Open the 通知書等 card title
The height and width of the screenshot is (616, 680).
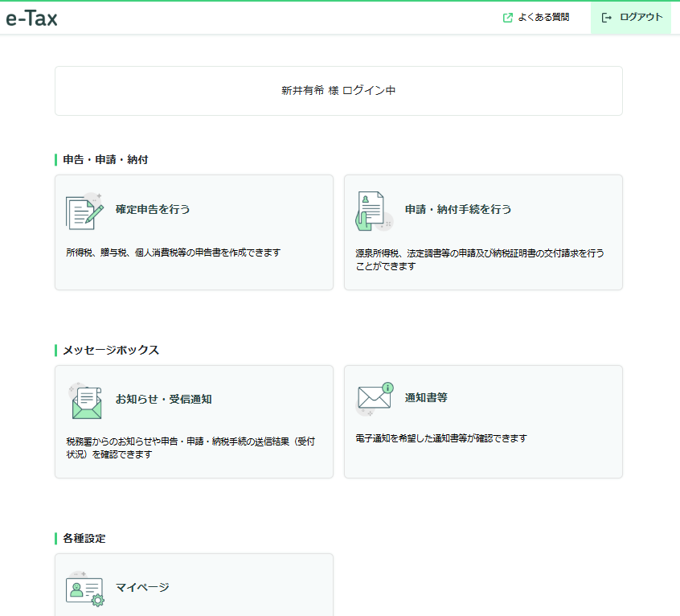[427, 397]
